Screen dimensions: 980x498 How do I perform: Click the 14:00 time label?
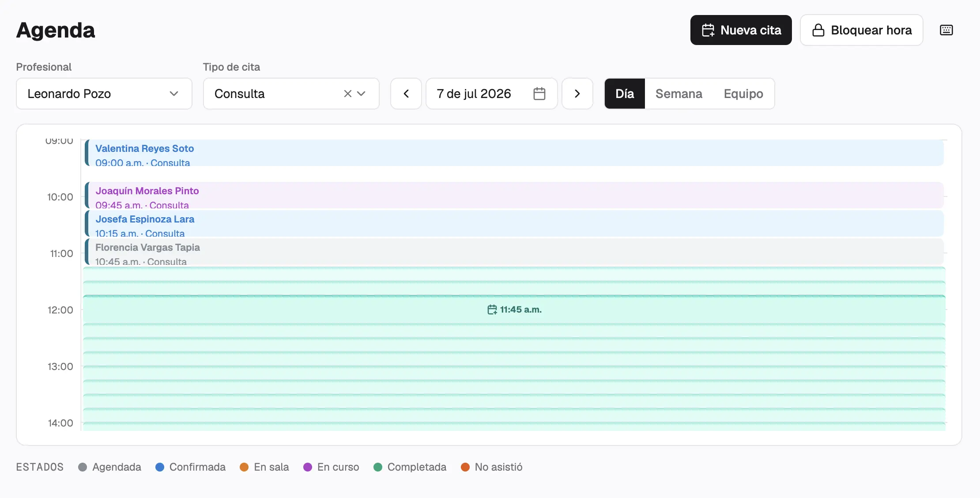[x=60, y=423]
